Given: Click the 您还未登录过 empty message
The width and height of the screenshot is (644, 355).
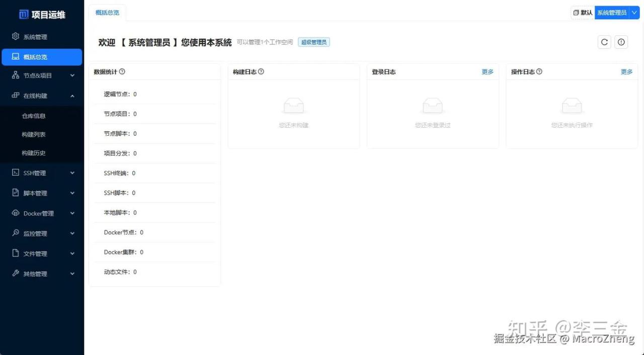Looking at the screenshot, I should tap(433, 125).
